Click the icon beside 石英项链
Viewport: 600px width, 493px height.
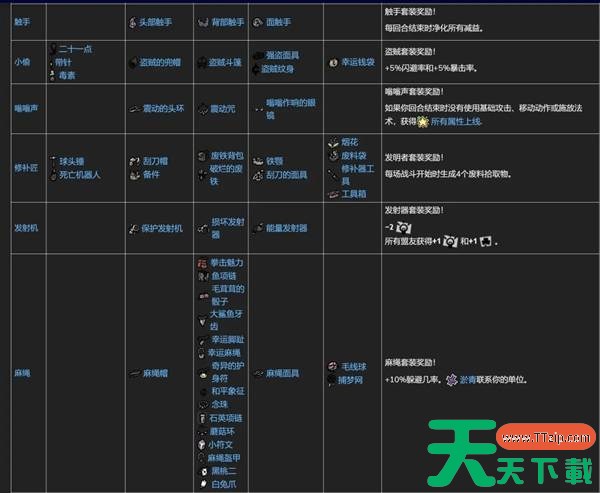tap(202, 418)
